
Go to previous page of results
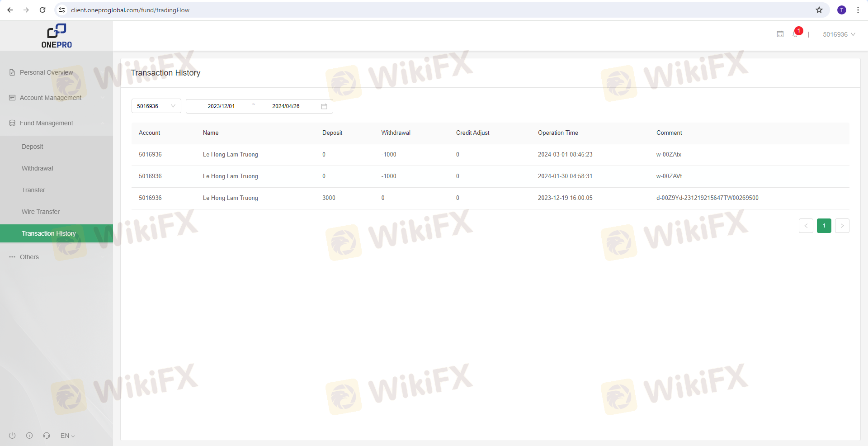coord(806,226)
